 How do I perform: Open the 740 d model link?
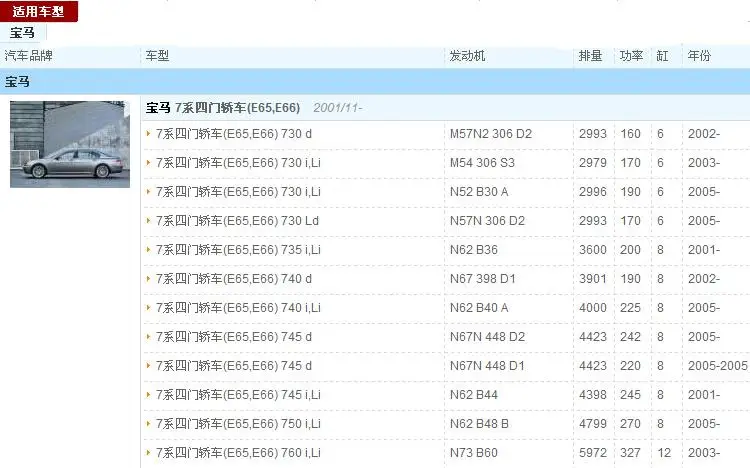(x=234, y=279)
